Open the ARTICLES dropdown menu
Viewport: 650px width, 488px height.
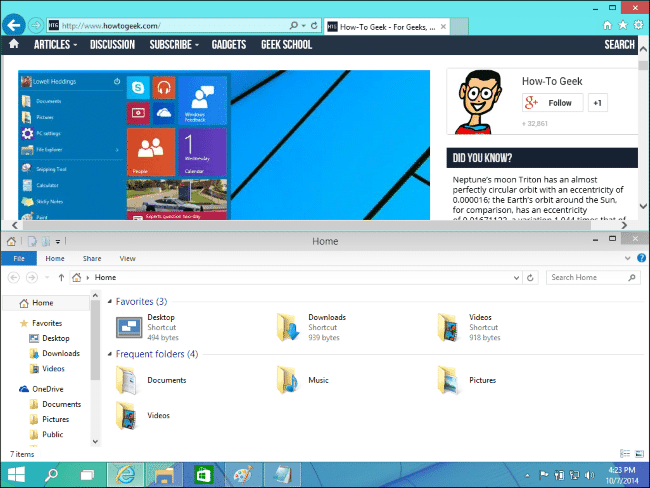point(56,44)
